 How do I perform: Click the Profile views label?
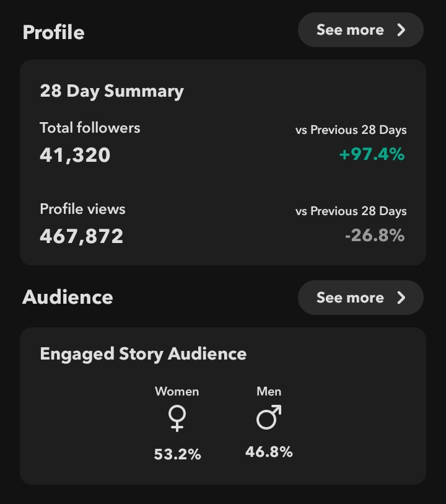pyautogui.click(x=82, y=210)
